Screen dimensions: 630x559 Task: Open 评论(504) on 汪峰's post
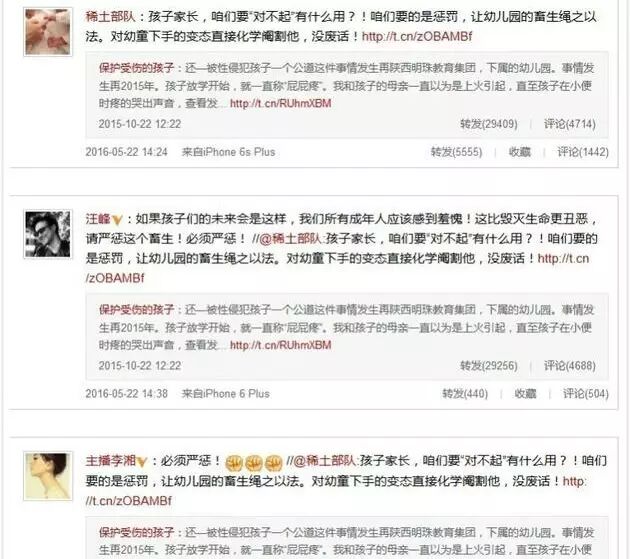585,393
